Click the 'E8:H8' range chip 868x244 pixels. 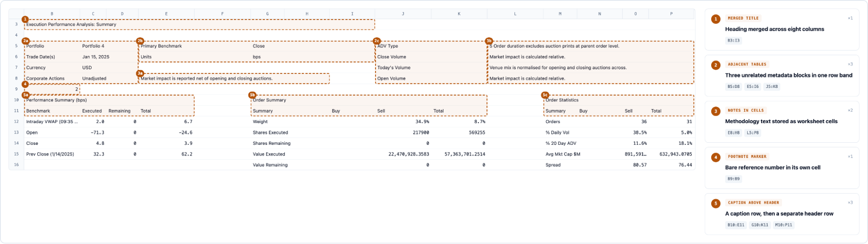[x=733, y=133]
